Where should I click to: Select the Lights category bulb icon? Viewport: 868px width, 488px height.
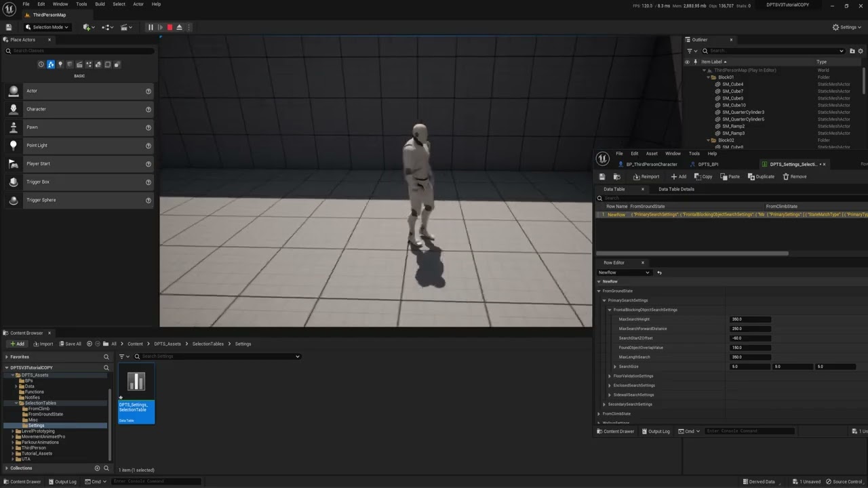60,64
